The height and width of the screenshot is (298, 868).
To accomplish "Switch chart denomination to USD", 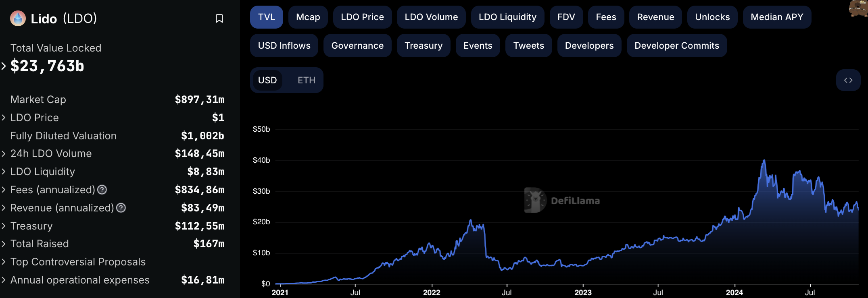I will coord(267,80).
